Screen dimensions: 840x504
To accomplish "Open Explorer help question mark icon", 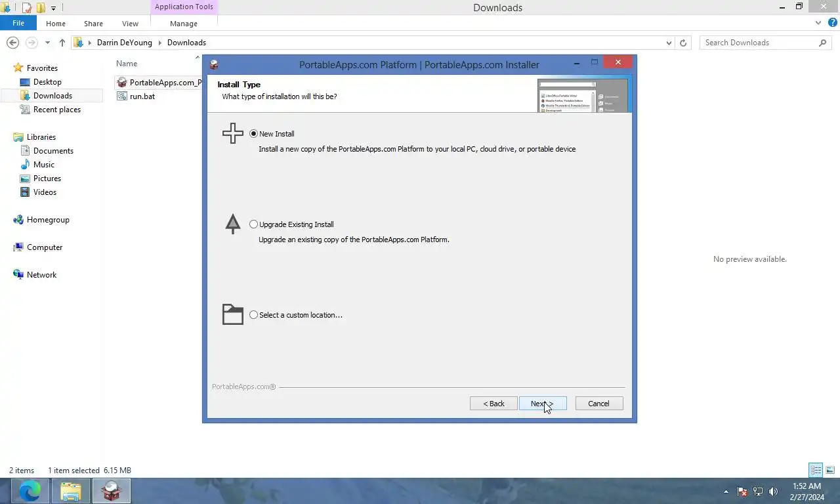I will pyautogui.click(x=832, y=23).
